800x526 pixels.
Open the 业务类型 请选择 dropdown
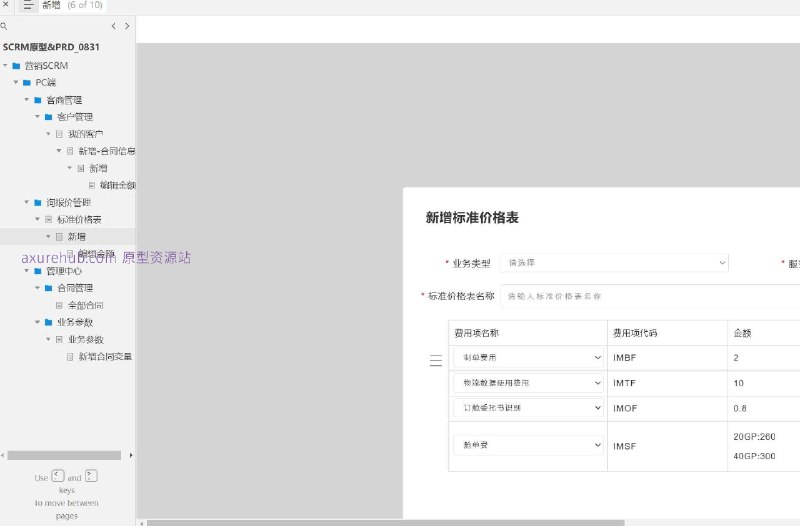(614, 263)
